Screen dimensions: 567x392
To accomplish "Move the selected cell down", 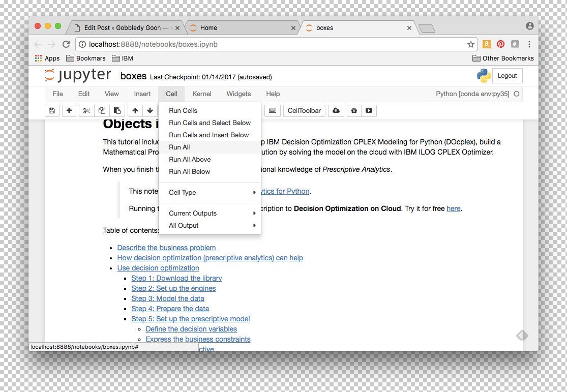I will [x=150, y=111].
